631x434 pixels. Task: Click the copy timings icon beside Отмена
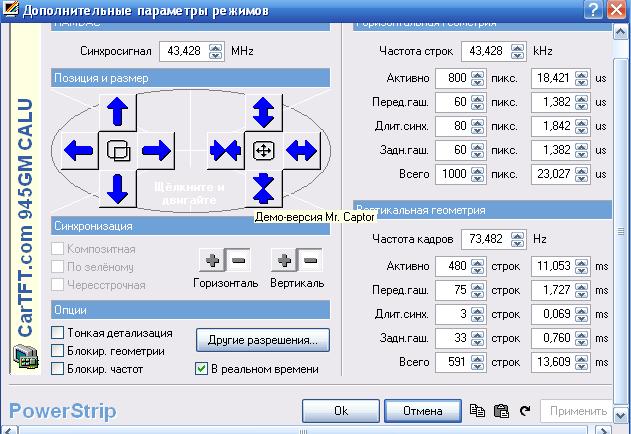[x=477, y=411]
